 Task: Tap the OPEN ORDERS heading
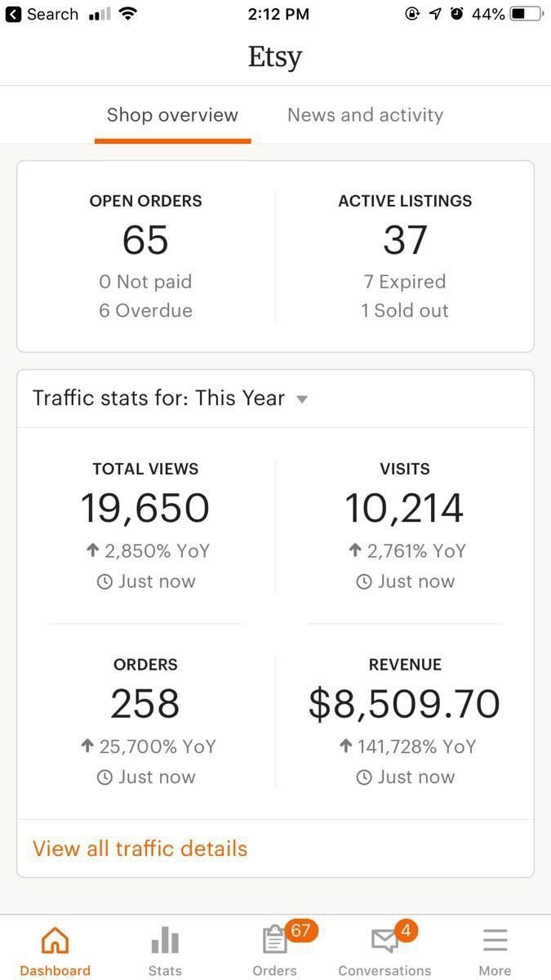pyautogui.click(x=145, y=201)
